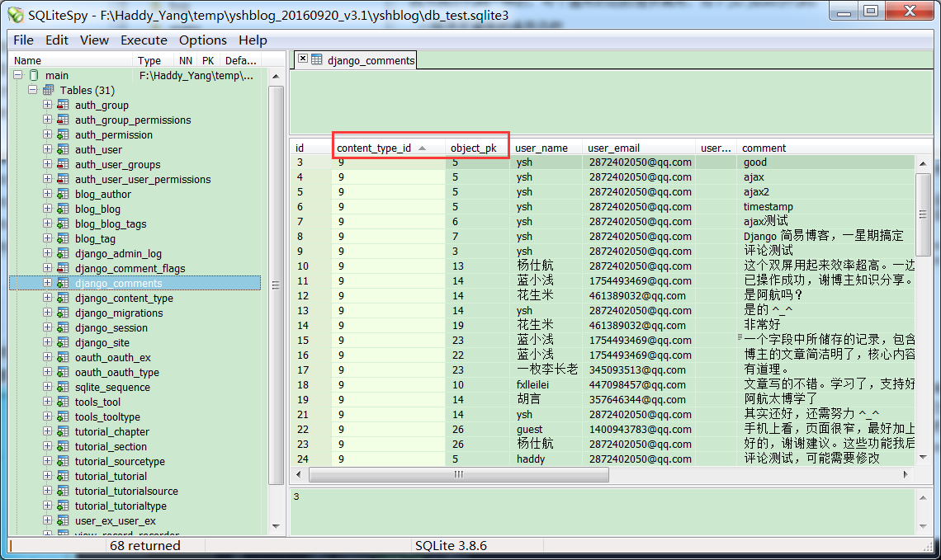
Task: Select the tutorial_chapter table in tree
Action: point(111,432)
